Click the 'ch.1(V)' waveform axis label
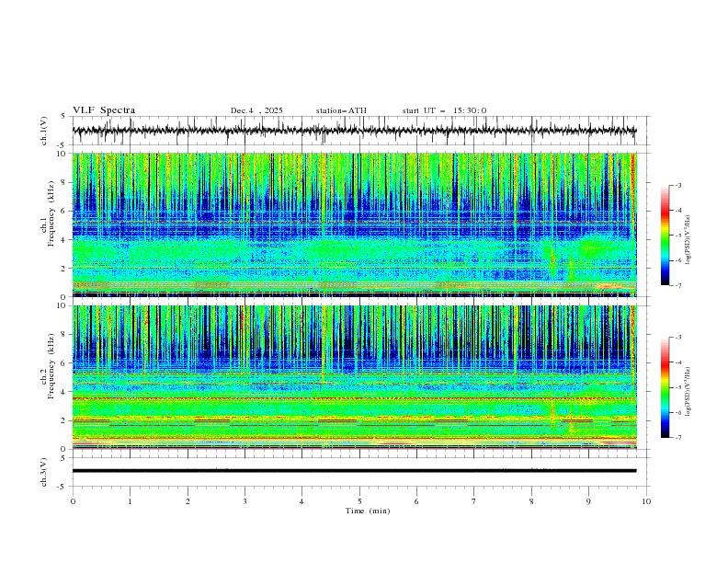Screen dimensions: 728x563 tap(44, 131)
